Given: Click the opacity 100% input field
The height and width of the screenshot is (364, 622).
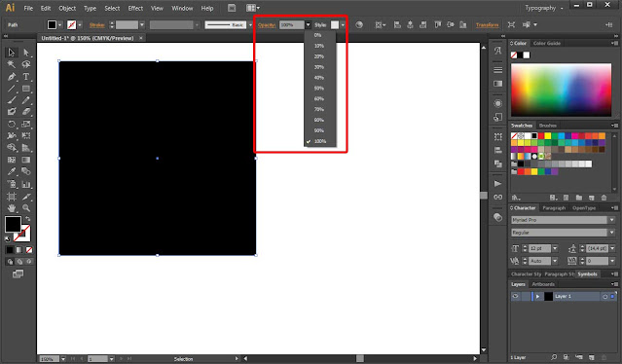Looking at the screenshot, I should [x=292, y=25].
